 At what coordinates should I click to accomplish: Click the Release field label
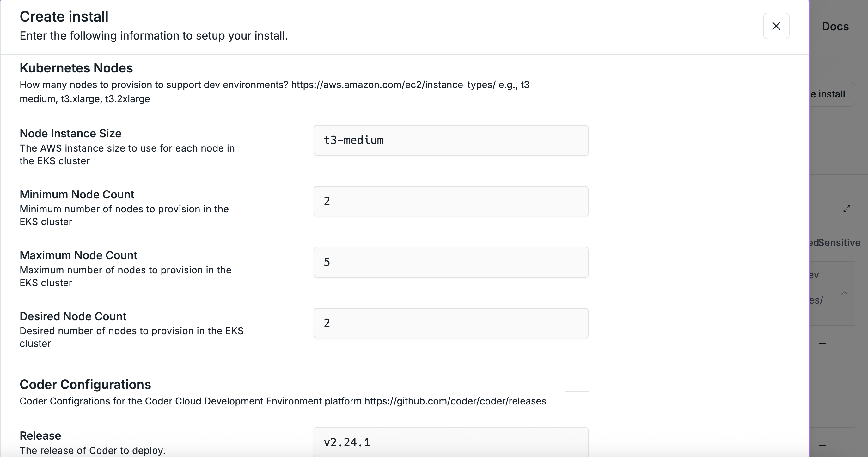tap(40, 436)
